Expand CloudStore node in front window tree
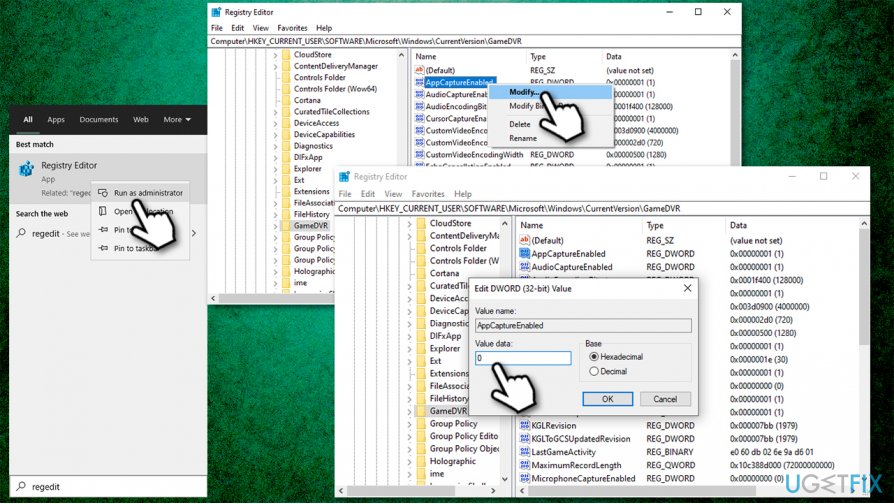The width and height of the screenshot is (894, 504). (409, 223)
